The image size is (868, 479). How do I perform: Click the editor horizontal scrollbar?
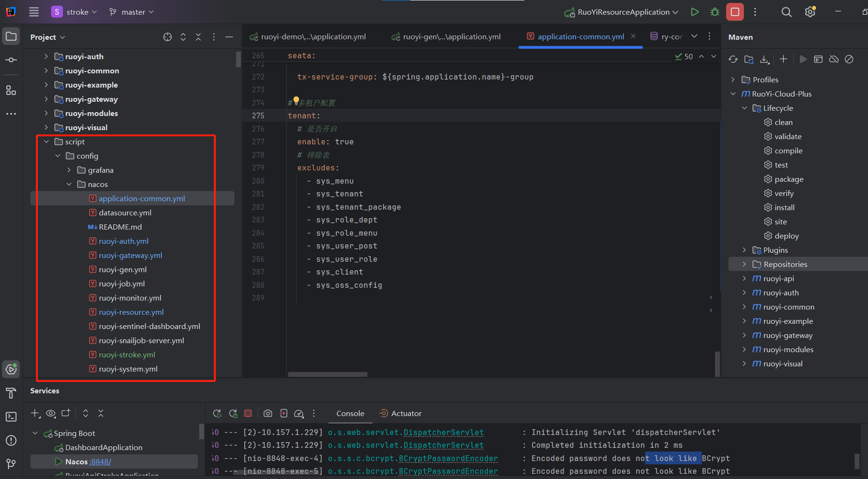click(x=328, y=374)
